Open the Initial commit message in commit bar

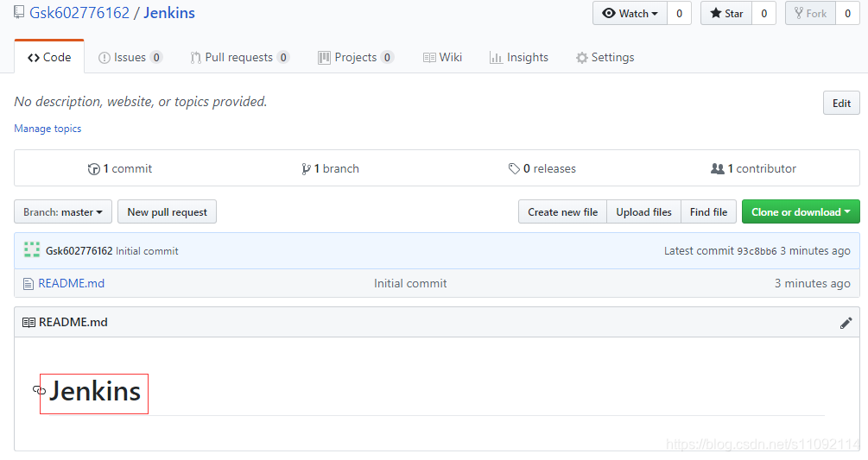click(x=147, y=251)
